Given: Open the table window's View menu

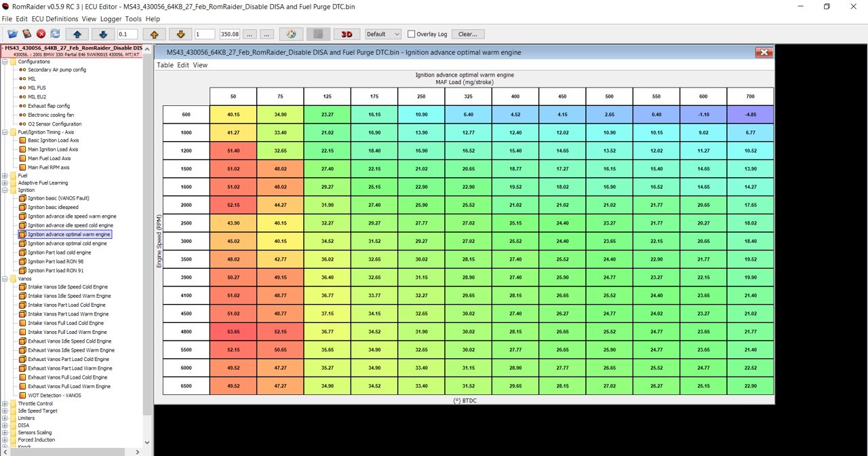Looking at the screenshot, I should point(200,65).
